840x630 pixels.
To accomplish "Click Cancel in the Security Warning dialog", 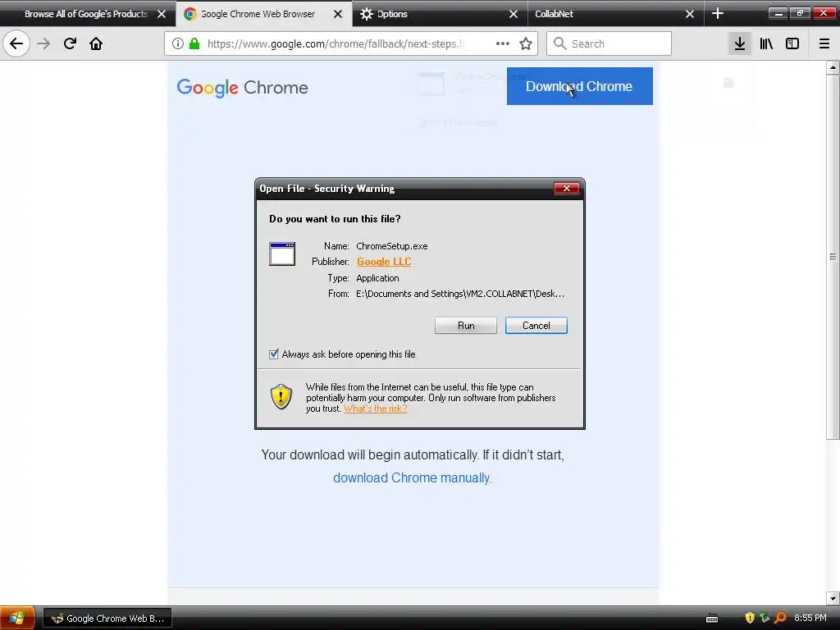I will point(536,325).
